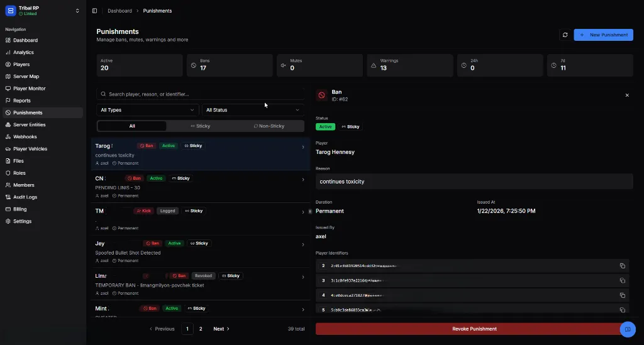The width and height of the screenshot is (644, 345).
Task: Click the Punishments ban icon in sidebar
Action: (x=8, y=112)
